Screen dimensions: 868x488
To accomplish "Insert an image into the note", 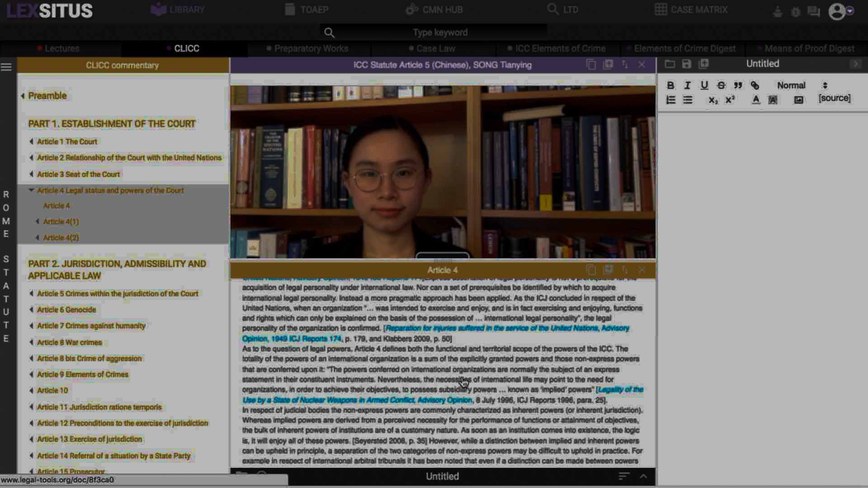I will coord(798,100).
